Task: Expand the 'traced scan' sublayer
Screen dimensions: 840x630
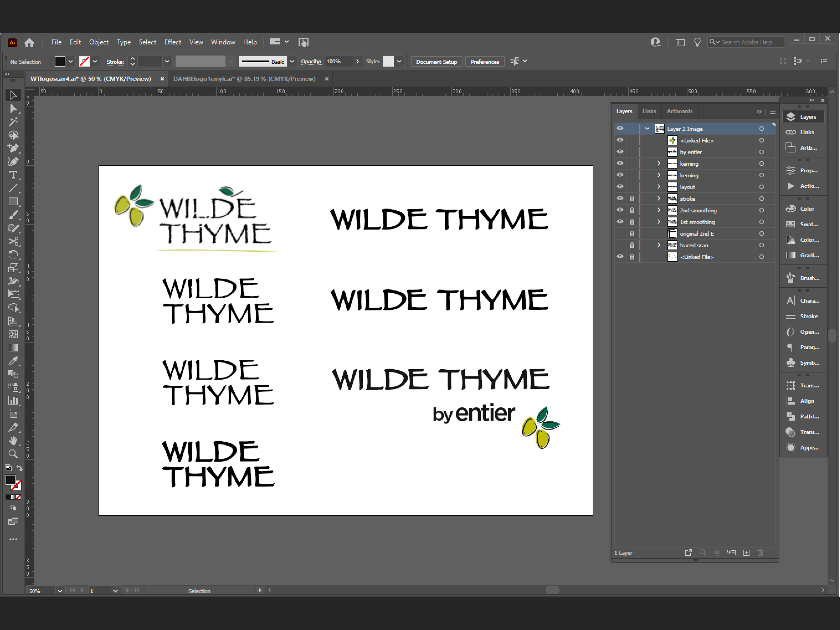Action: 659,245
